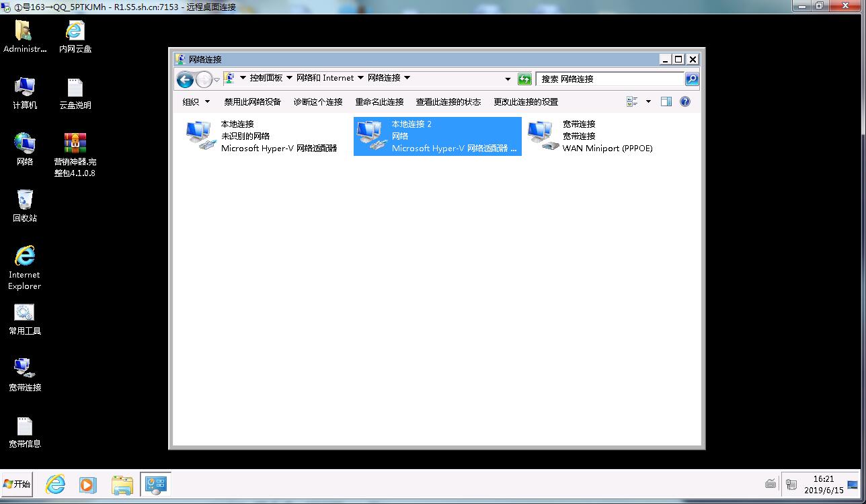Click the Back navigation arrow button
Viewport: 866px width, 504px height.
tap(185, 79)
